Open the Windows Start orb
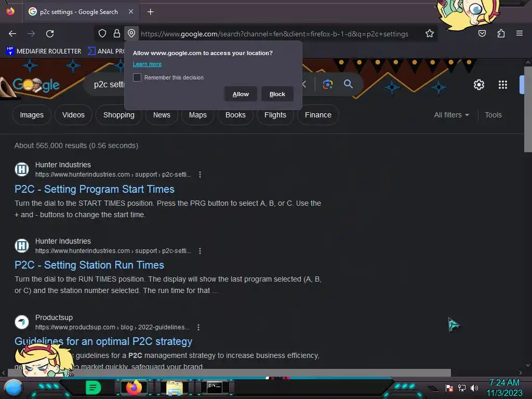The height and width of the screenshot is (399, 532). coord(13,388)
